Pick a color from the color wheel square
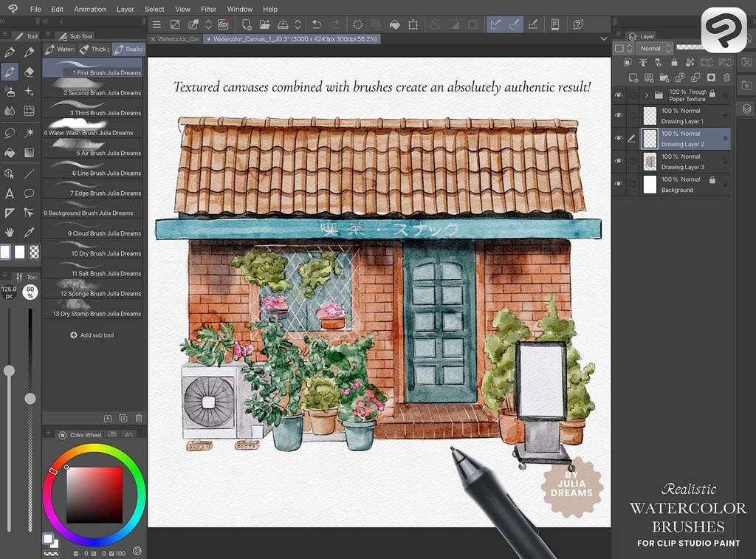This screenshot has height=559, width=756. 96,495
